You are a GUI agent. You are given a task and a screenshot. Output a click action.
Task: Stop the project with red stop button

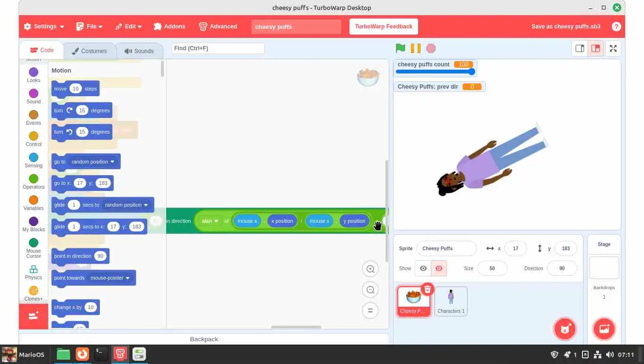[x=431, y=48]
